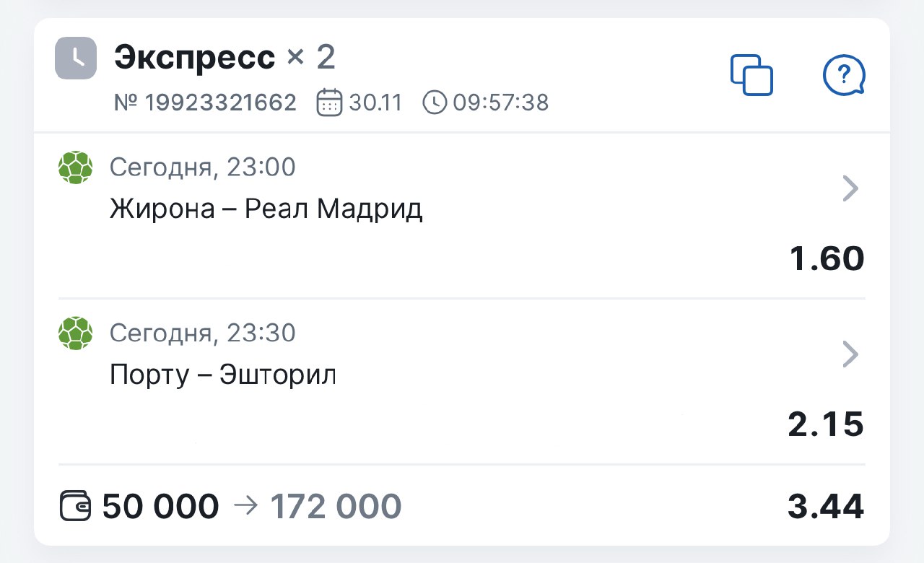Click the 2.15 odds value
The width and height of the screenshot is (924, 563).
point(826,425)
